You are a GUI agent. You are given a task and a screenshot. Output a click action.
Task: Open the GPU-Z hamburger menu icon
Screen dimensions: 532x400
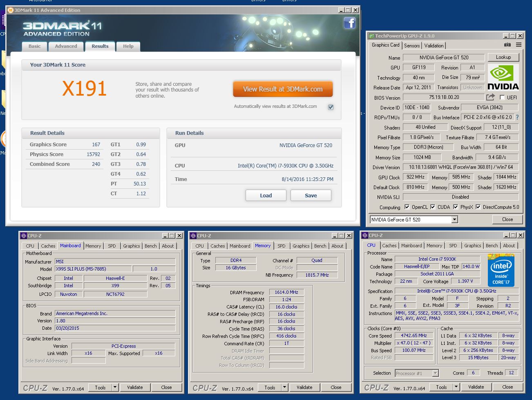(x=519, y=45)
